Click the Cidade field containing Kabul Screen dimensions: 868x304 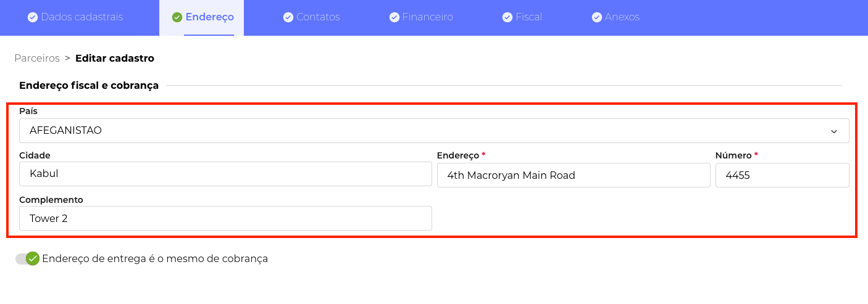[x=225, y=174]
